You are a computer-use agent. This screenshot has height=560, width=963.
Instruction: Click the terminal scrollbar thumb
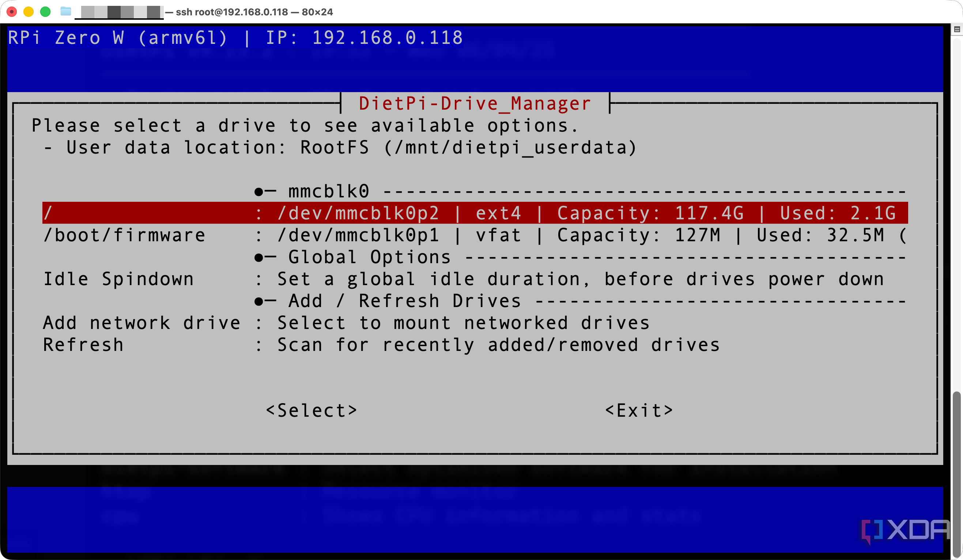click(956, 474)
